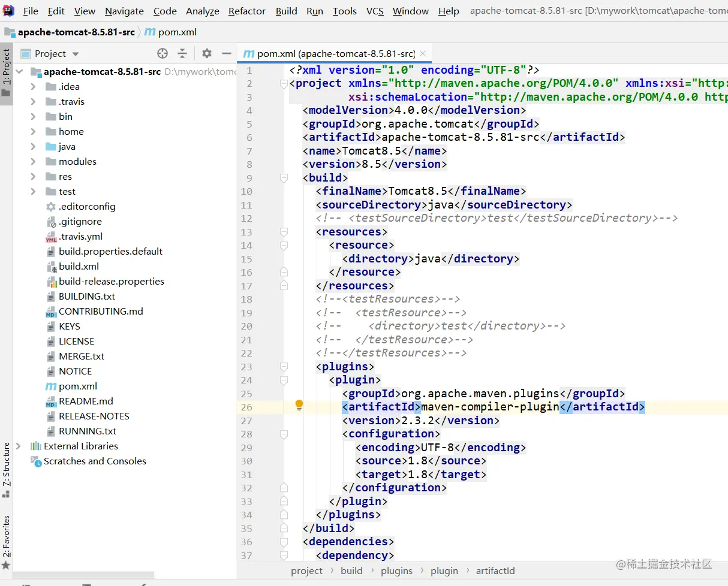The height and width of the screenshot is (586, 728).
Task: Click the .idea folder icon
Action: 51,86
